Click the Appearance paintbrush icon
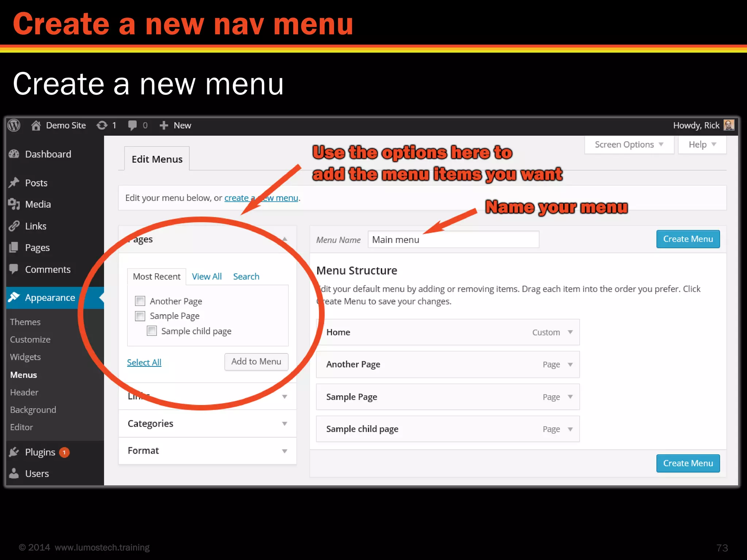 (x=14, y=297)
